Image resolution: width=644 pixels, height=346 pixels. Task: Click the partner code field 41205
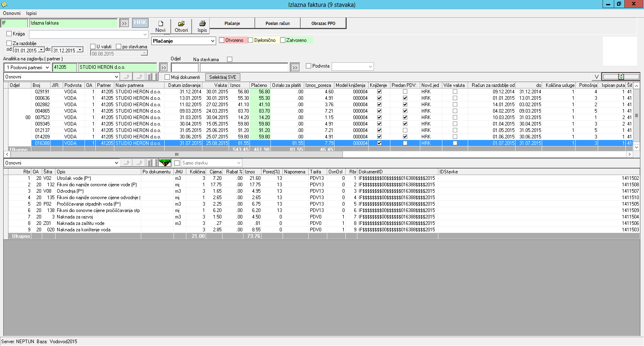pyautogui.click(x=64, y=67)
